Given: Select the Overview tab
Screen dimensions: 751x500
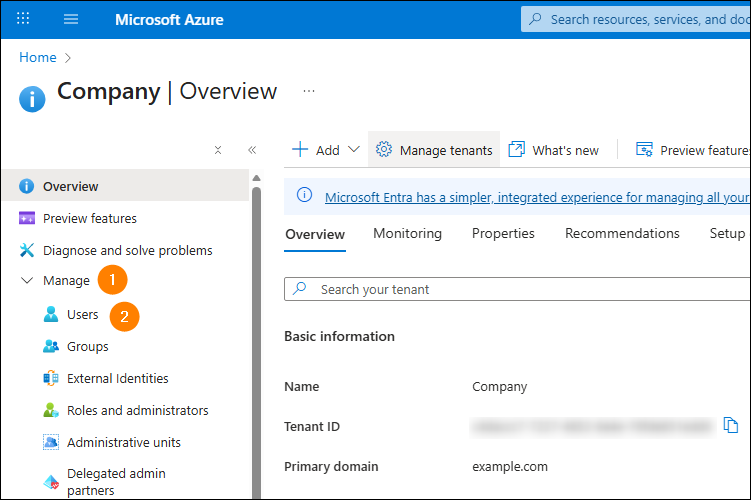Looking at the screenshot, I should tap(315, 234).
